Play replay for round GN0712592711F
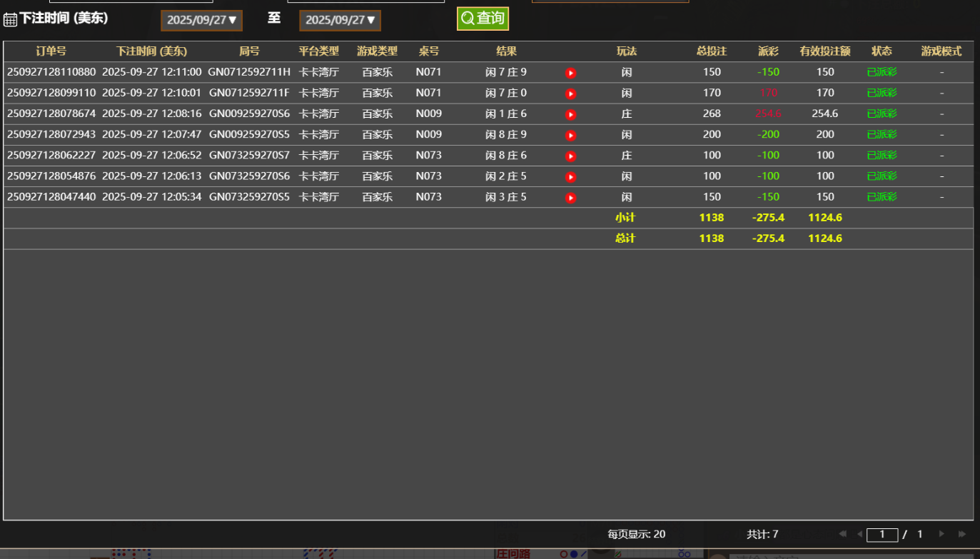 pyautogui.click(x=570, y=94)
